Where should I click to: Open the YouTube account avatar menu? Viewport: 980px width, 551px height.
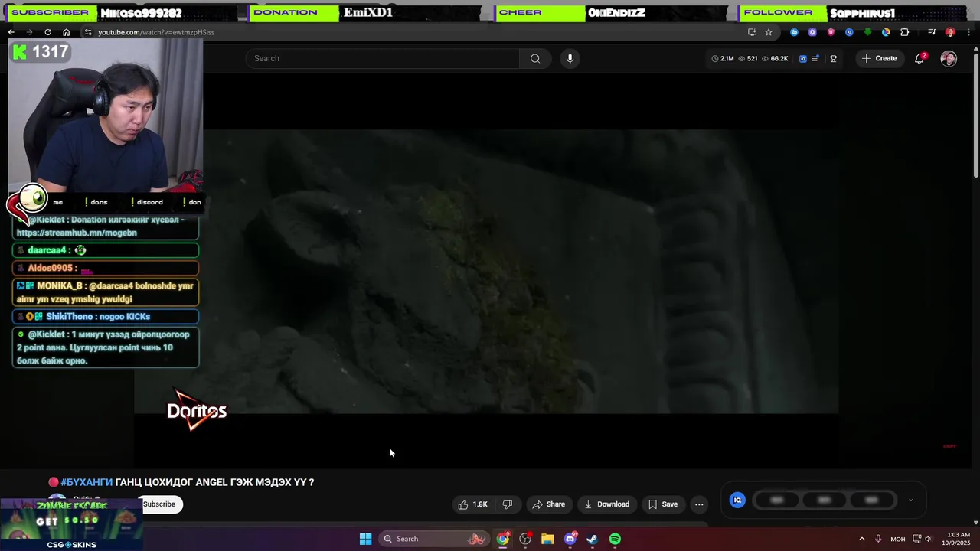point(949,58)
